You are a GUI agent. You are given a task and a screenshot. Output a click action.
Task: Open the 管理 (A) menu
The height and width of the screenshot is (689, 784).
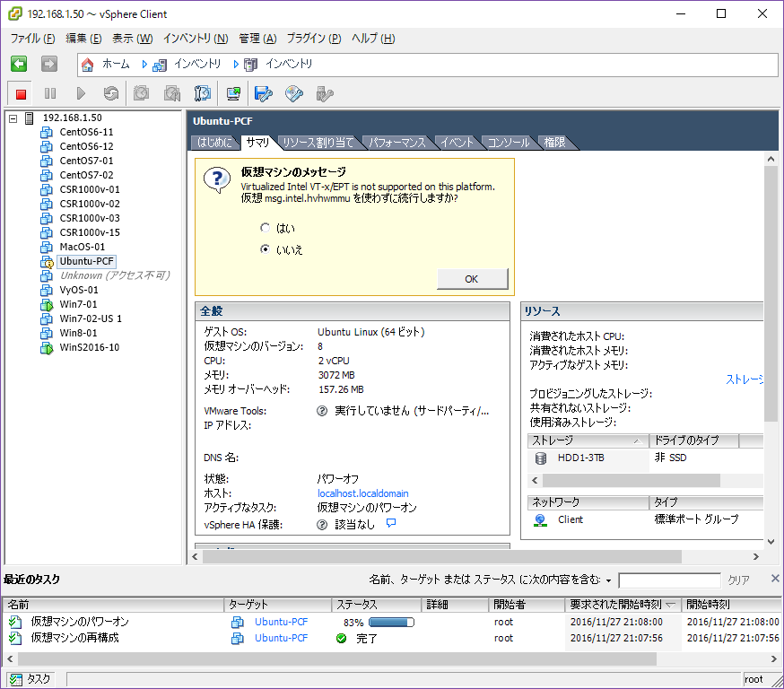[257, 39]
